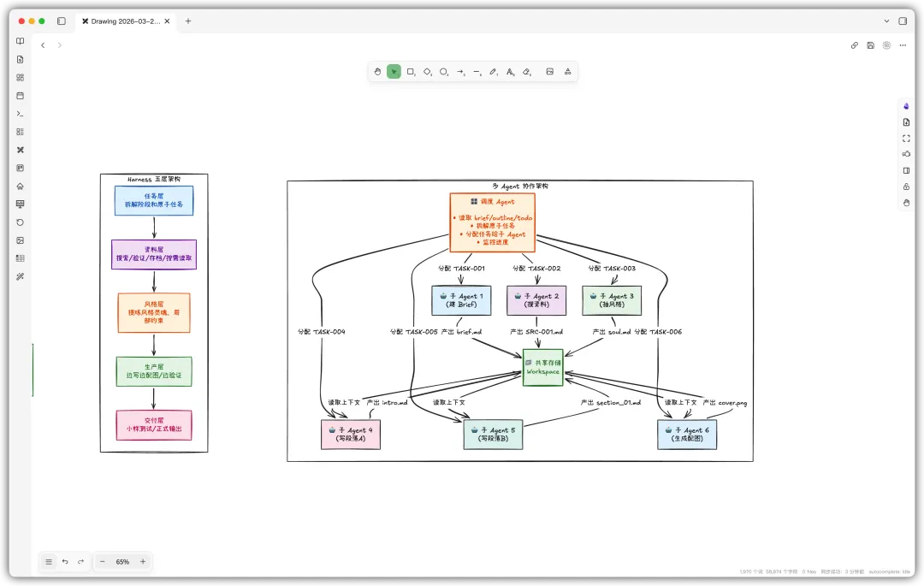Screen dimensions: 924x586
Task: Select the Diamond shape tool
Action: point(427,72)
